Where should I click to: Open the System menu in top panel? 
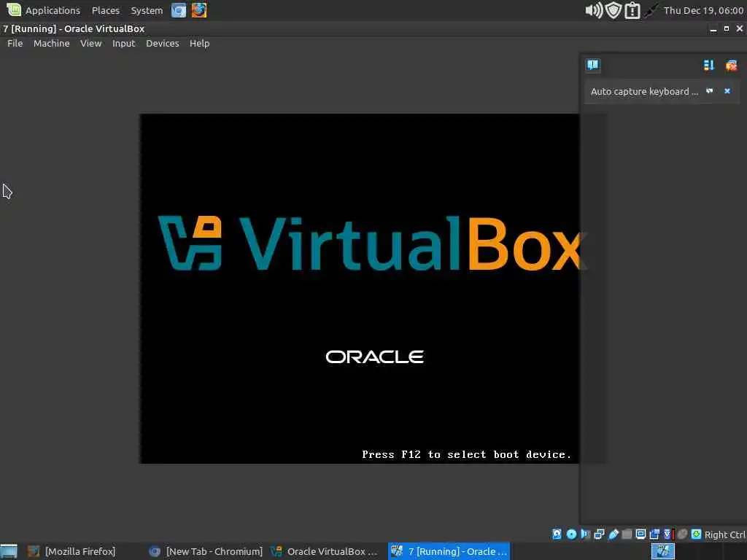pos(147,10)
